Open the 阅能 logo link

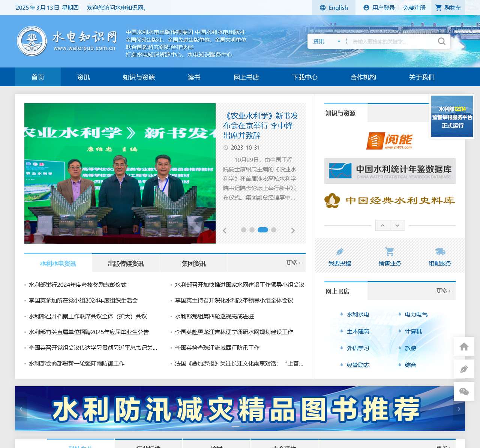pyautogui.click(x=390, y=141)
